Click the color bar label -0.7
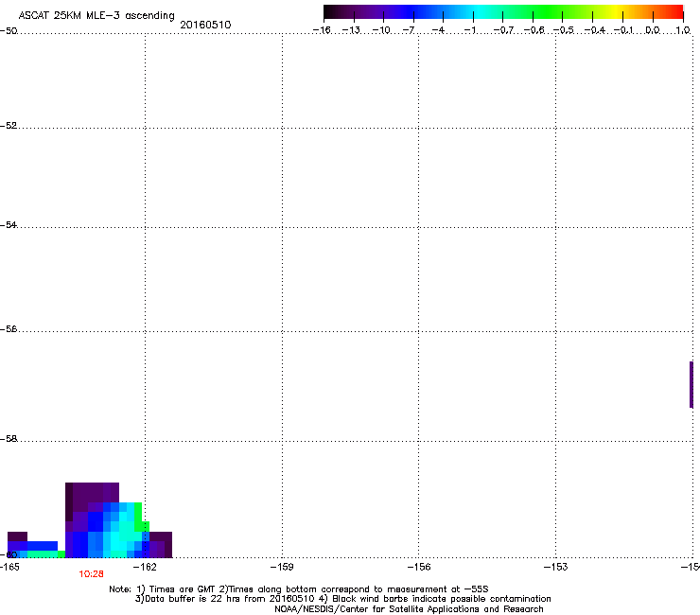The height and width of the screenshot is (615, 700). click(x=503, y=30)
